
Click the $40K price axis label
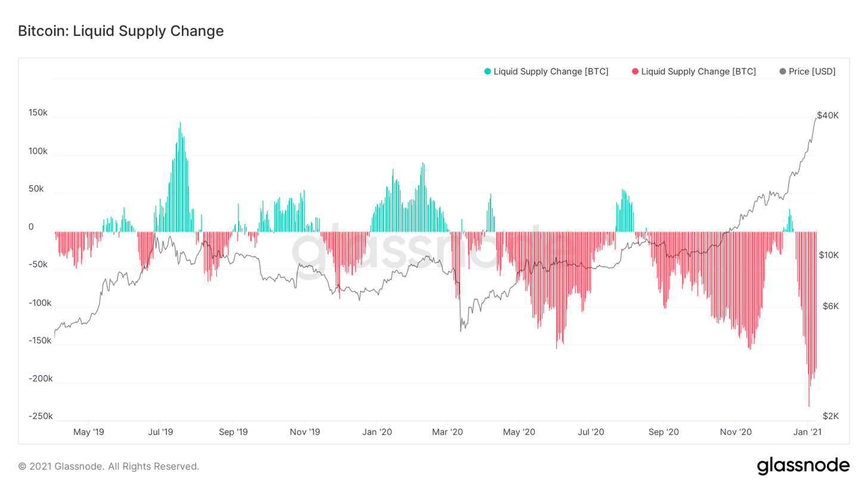(x=828, y=116)
